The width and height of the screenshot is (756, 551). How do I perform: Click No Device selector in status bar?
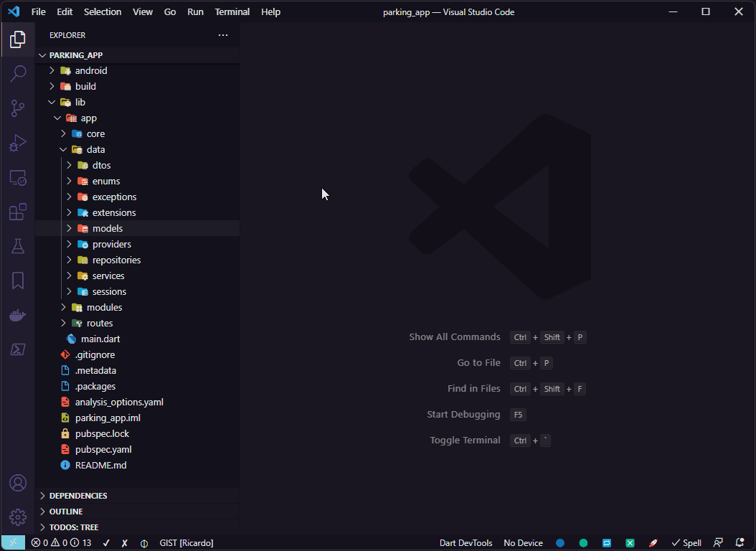pyautogui.click(x=523, y=543)
